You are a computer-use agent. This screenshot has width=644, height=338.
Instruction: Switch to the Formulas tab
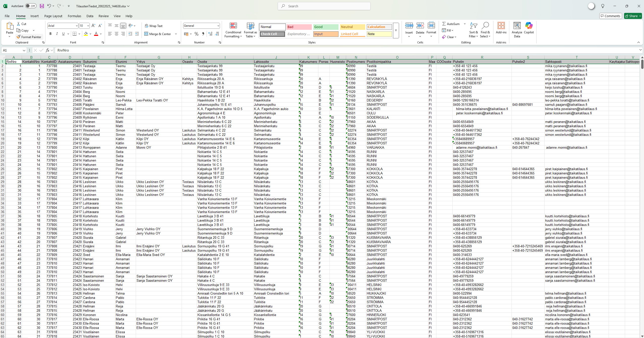(74, 16)
